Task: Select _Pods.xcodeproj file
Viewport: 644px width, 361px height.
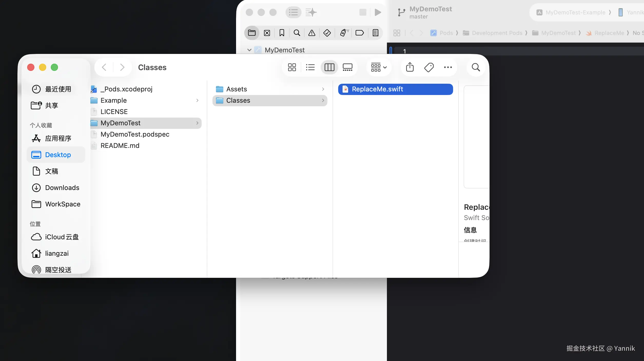Action: [146, 89]
